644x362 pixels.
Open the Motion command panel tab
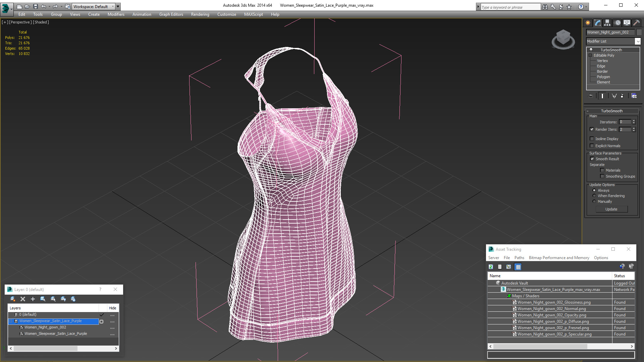[x=618, y=23]
